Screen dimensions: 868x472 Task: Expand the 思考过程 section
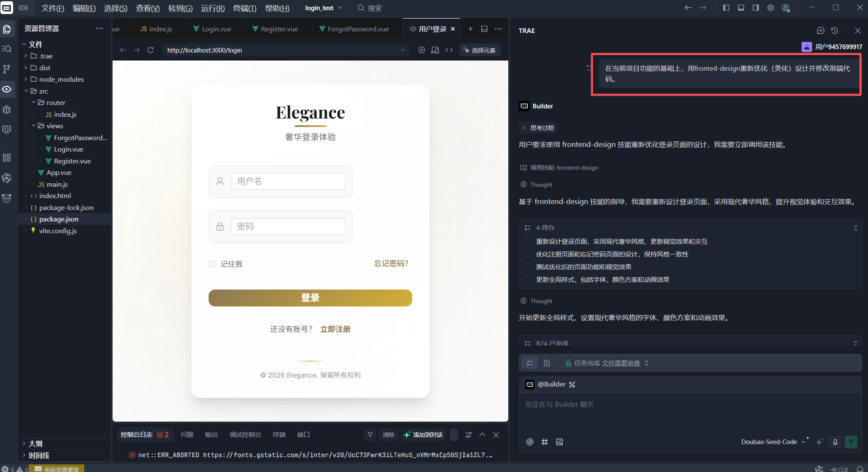coord(538,128)
